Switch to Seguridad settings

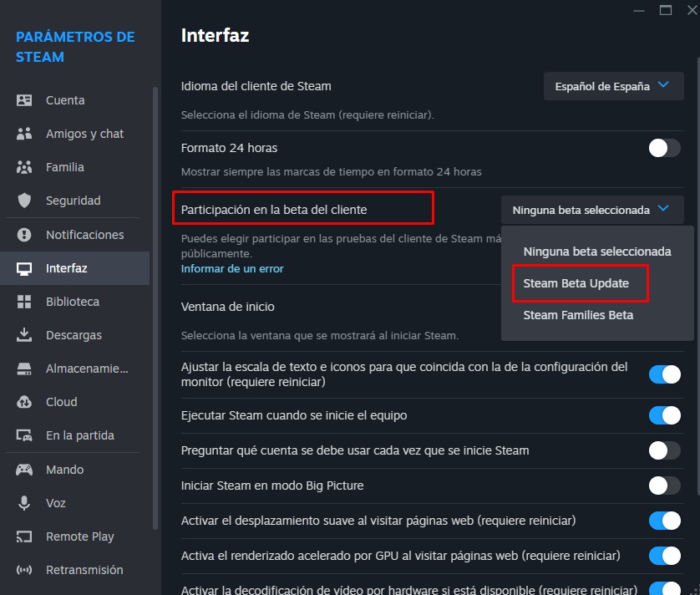[x=75, y=201]
